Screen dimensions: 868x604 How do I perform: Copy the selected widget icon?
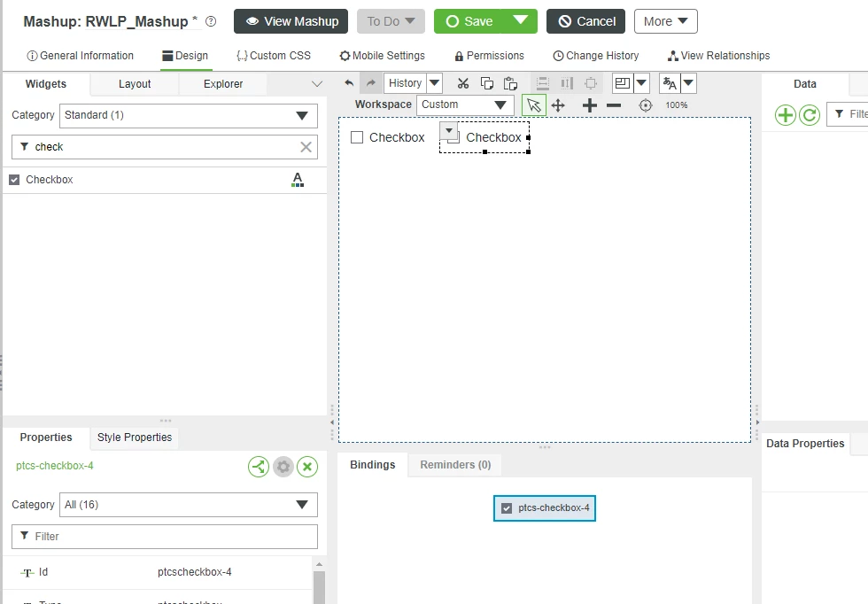[486, 83]
